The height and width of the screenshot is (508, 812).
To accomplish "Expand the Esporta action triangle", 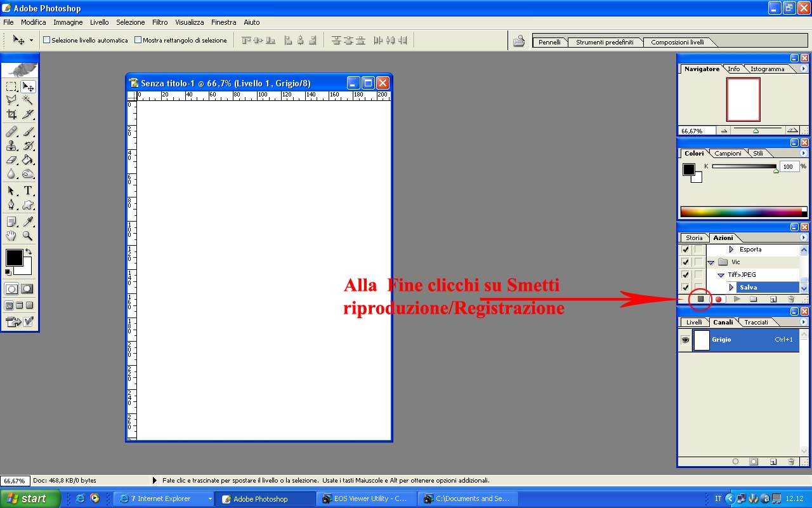I will click(731, 250).
